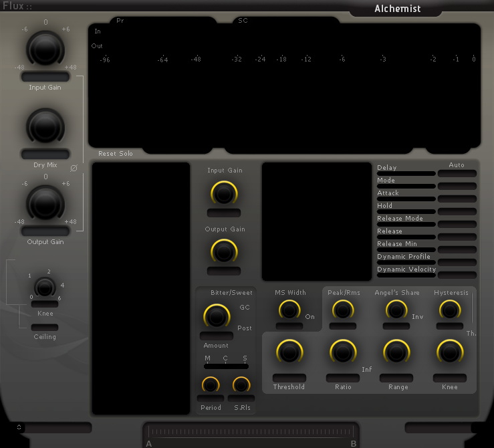Click the Dynamic Profile slider bar
Image resolution: width=494 pixels, height=448 pixels.
[406, 262]
